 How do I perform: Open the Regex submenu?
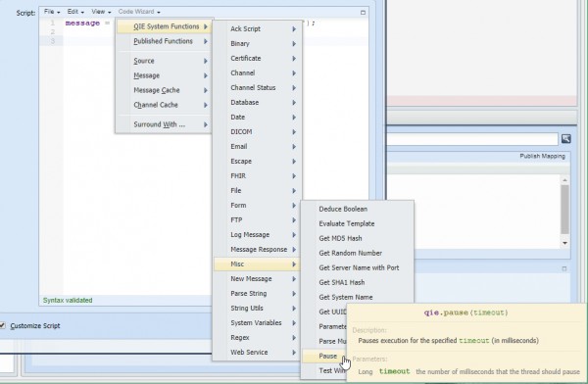(257, 338)
